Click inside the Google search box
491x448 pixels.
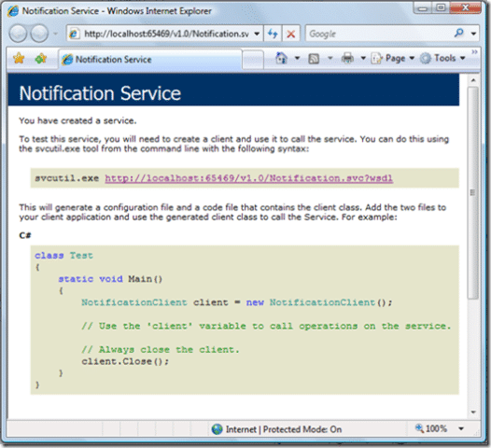379,34
